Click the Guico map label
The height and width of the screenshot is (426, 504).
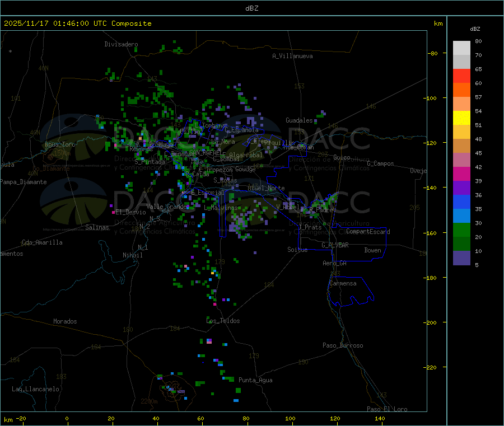(342, 157)
